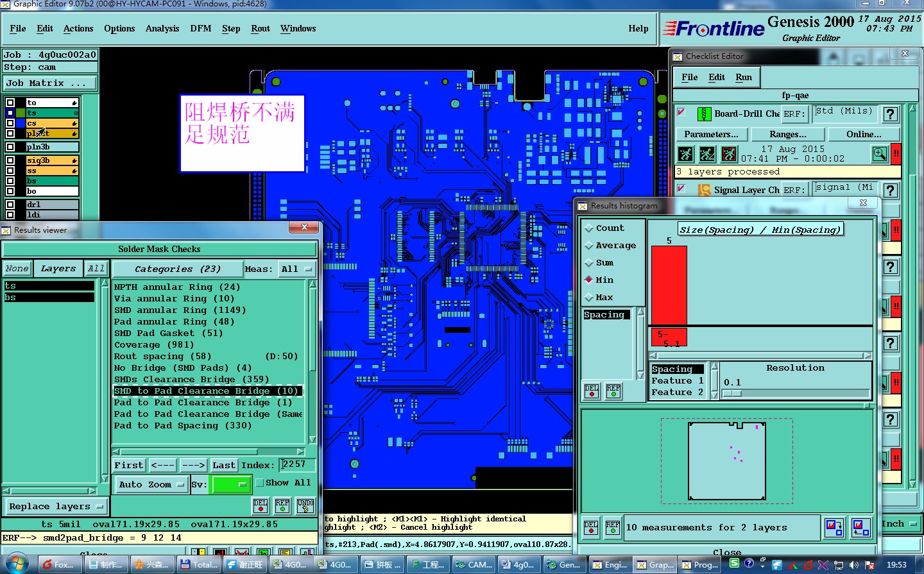Click REF icon in Results viewer

coord(282,506)
